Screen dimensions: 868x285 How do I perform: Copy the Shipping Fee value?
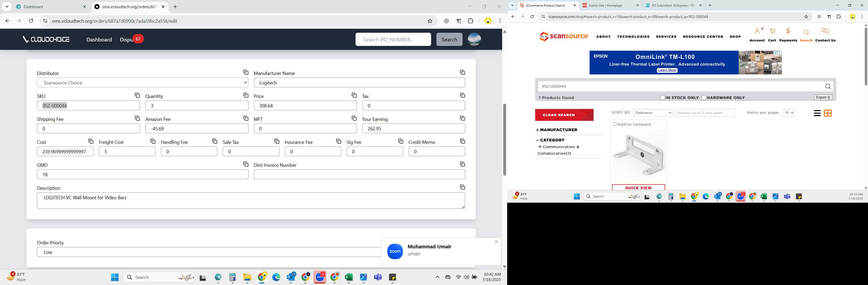point(137,118)
